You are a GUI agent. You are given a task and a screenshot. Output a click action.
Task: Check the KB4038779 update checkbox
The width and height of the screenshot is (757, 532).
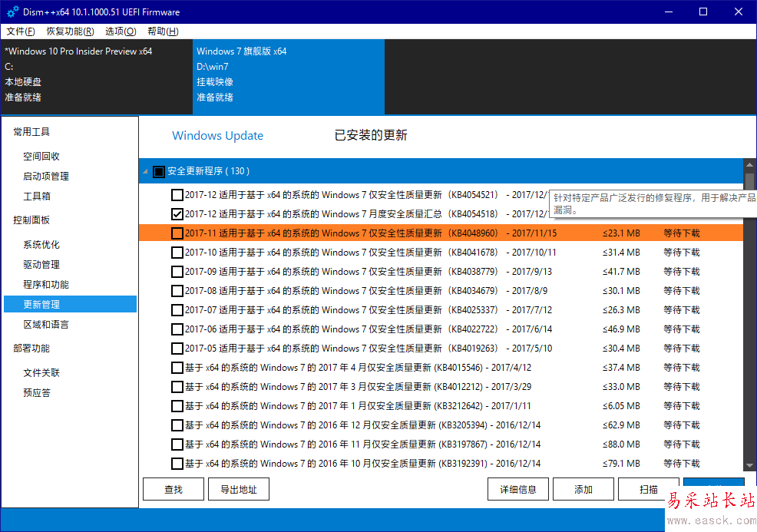pos(177,272)
